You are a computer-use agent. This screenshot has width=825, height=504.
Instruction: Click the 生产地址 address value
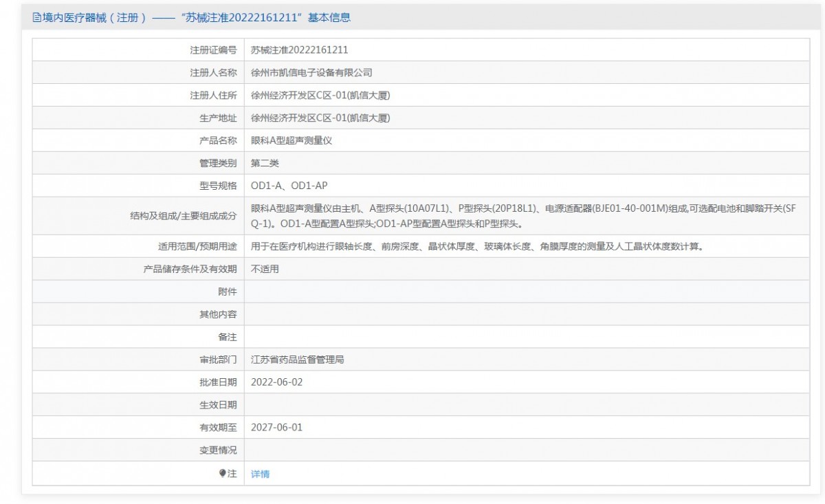(x=320, y=118)
